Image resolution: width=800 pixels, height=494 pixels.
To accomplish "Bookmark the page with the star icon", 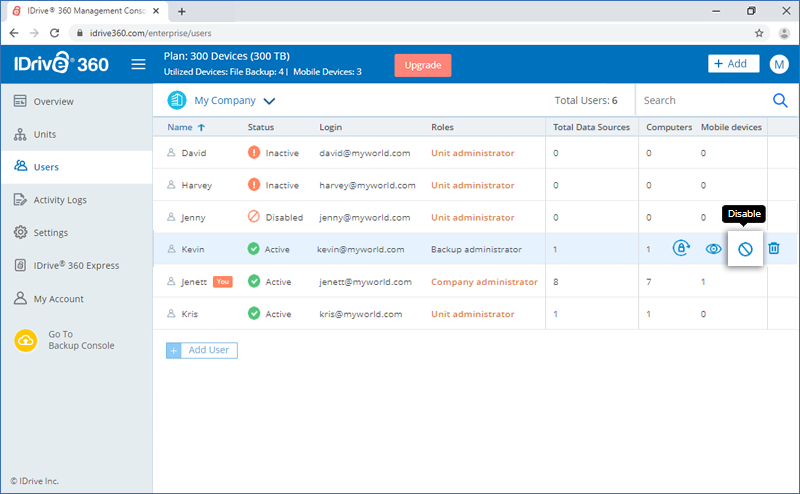I will pos(759,33).
